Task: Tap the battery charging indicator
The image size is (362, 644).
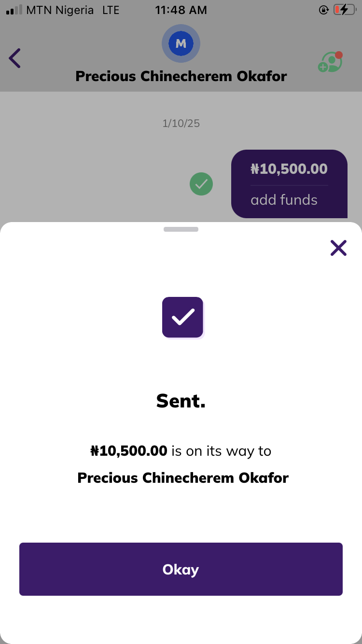Action: click(344, 10)
